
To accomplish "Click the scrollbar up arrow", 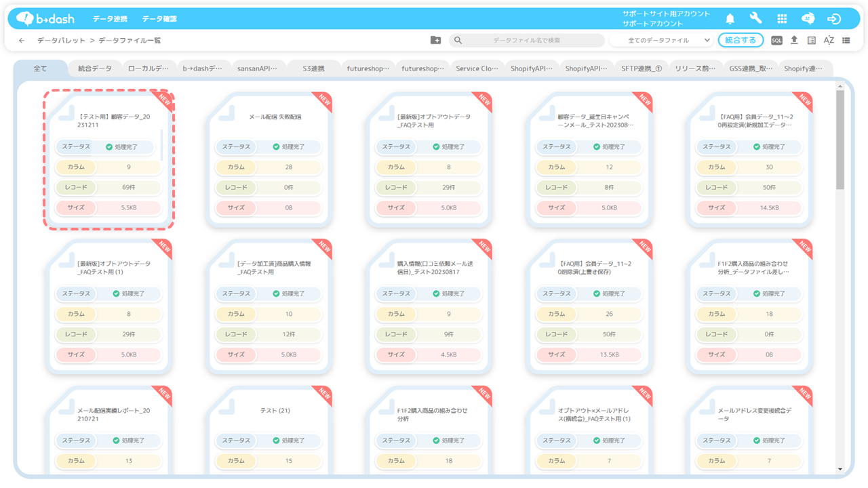I will tap(840, 86).
